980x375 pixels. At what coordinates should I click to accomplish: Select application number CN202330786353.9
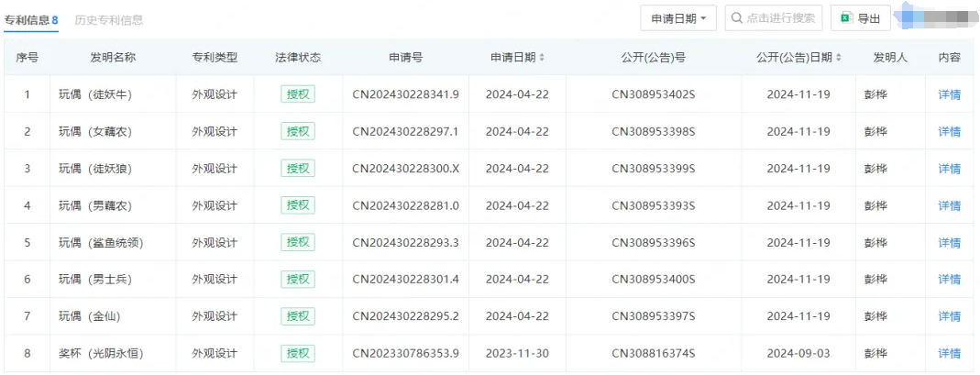pyautogui.click(x=405, y=354)
